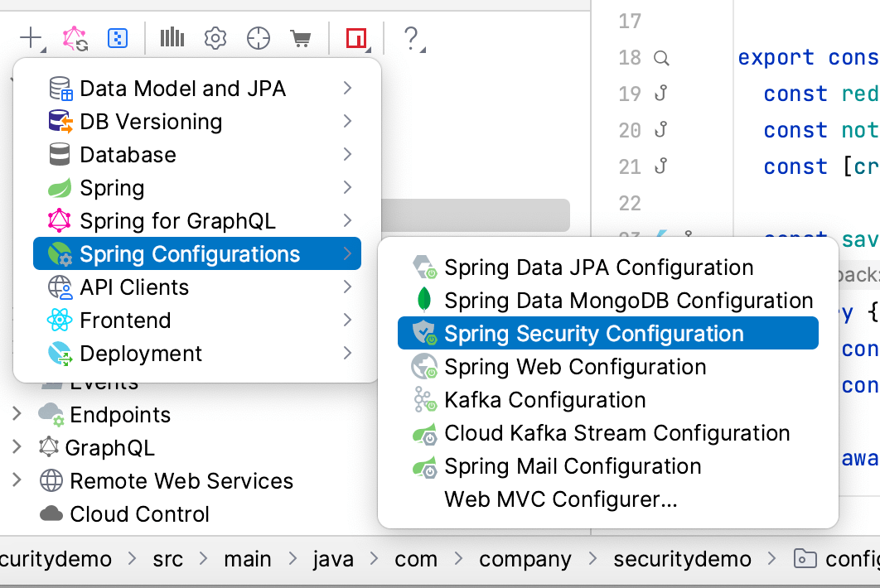Click the red IDE notification toolbar icon

pos(355,37)
